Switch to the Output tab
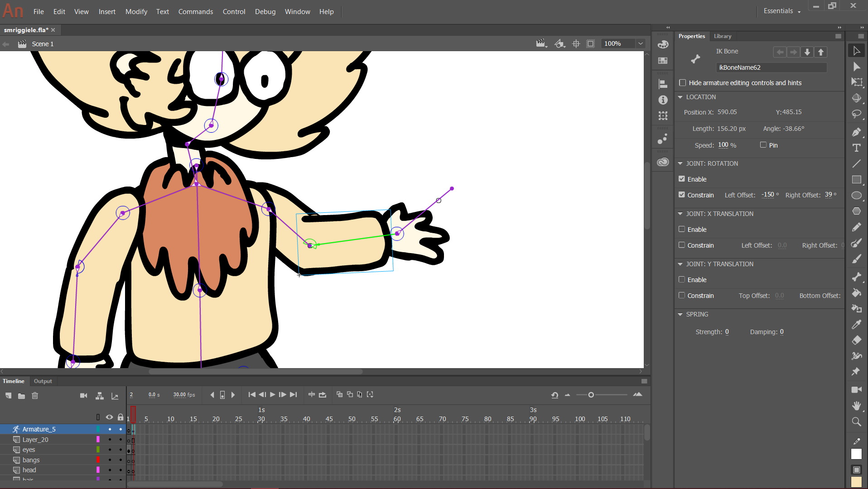This screenshot has height=489, width=868. click(x=43, y=381)
